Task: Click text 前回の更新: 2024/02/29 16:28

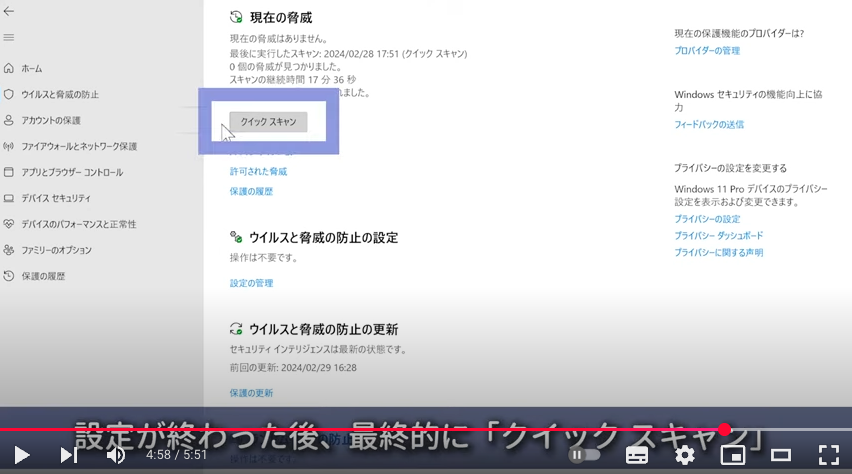Action: click(293, 368)
